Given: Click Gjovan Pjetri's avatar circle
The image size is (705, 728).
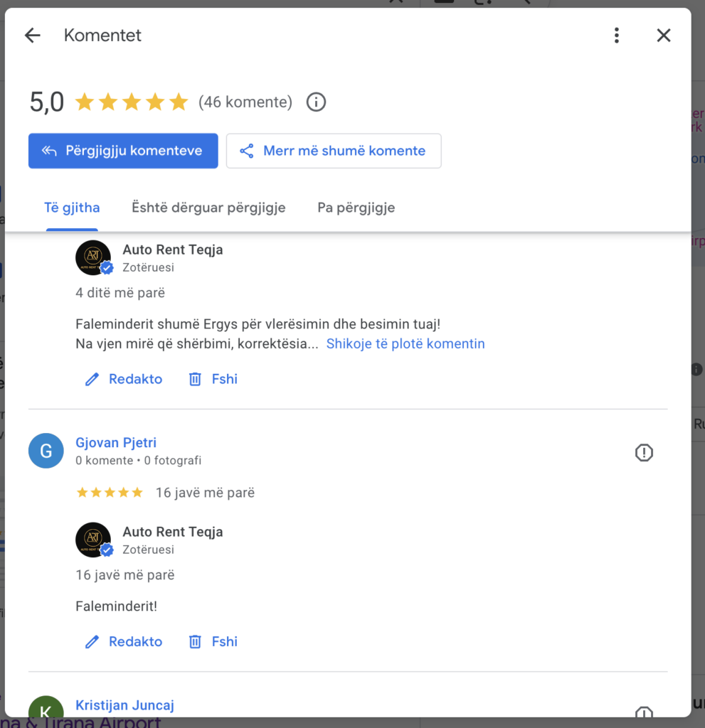Looking at the screenshot, I should tap(46, 451).
